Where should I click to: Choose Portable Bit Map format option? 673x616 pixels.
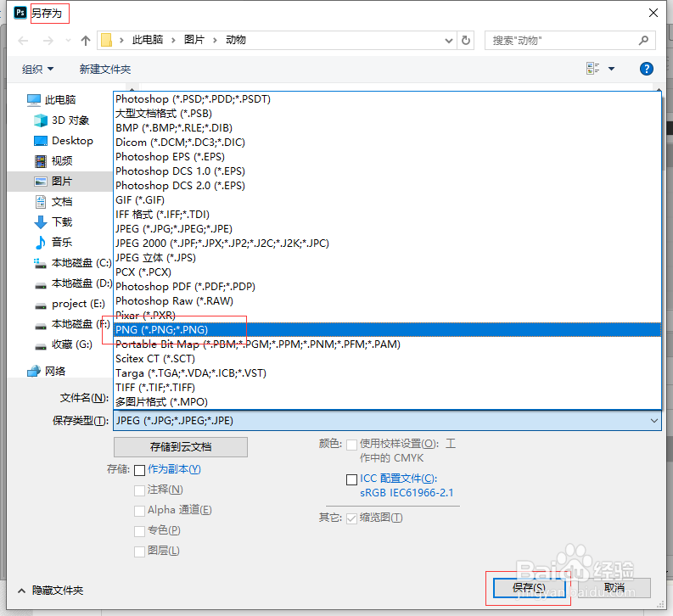[x=387, y=344]
